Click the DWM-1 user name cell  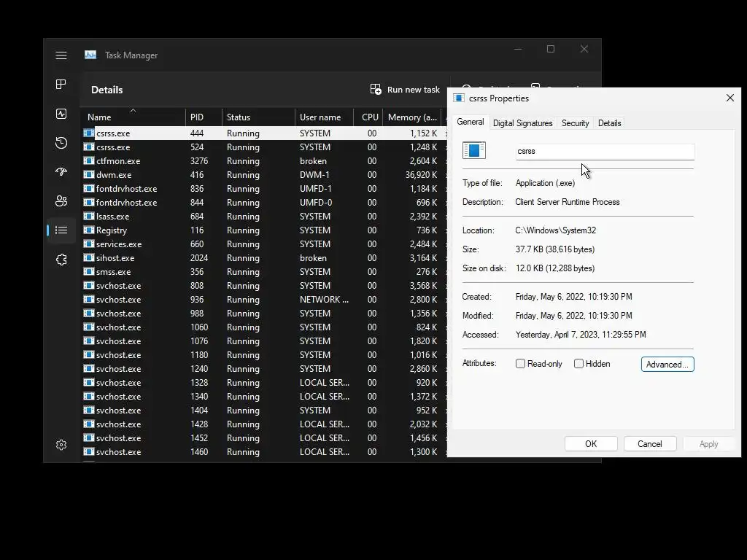[x=314, y=175]
